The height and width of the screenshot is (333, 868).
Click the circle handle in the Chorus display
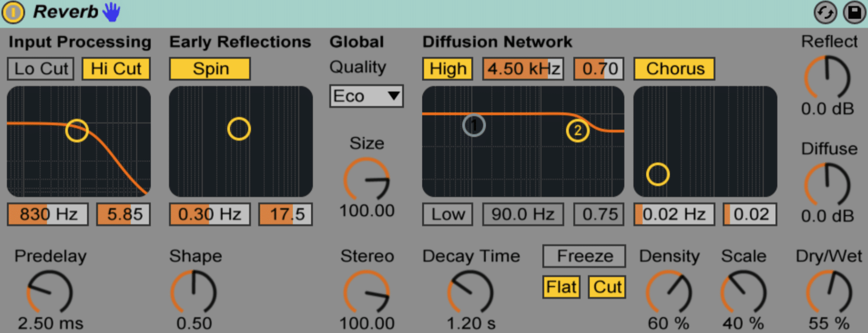click(x=658, y=174)
